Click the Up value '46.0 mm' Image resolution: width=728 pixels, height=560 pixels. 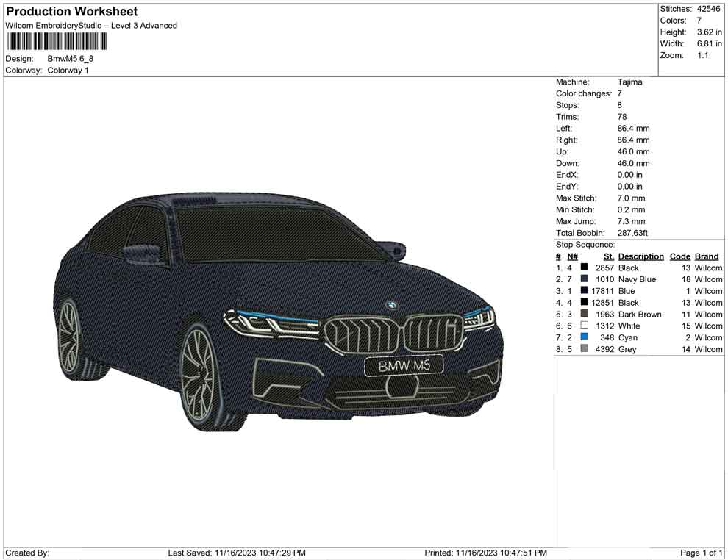pyautogui.click(x=633, y=151)
